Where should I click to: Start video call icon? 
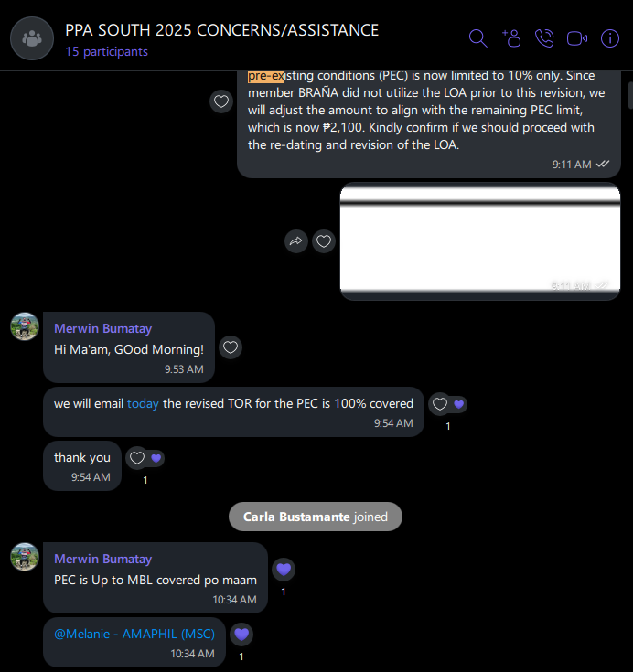click(577, 38)
